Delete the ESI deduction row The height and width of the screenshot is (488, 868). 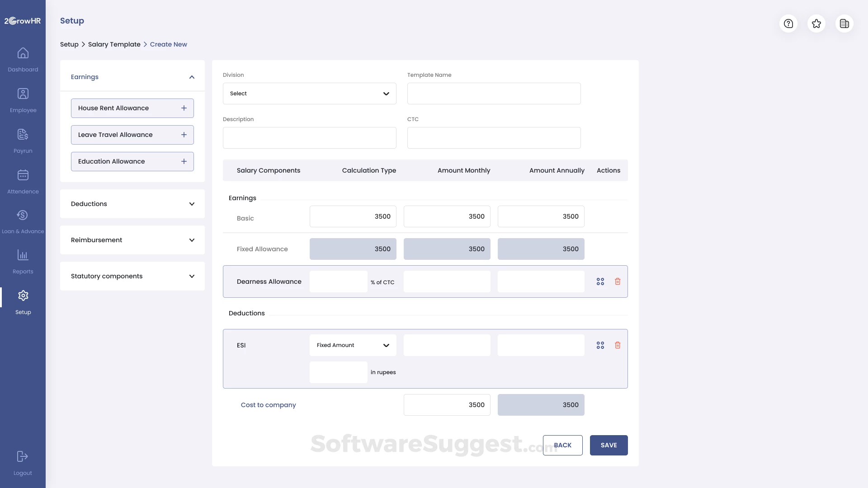pos(618,345)
